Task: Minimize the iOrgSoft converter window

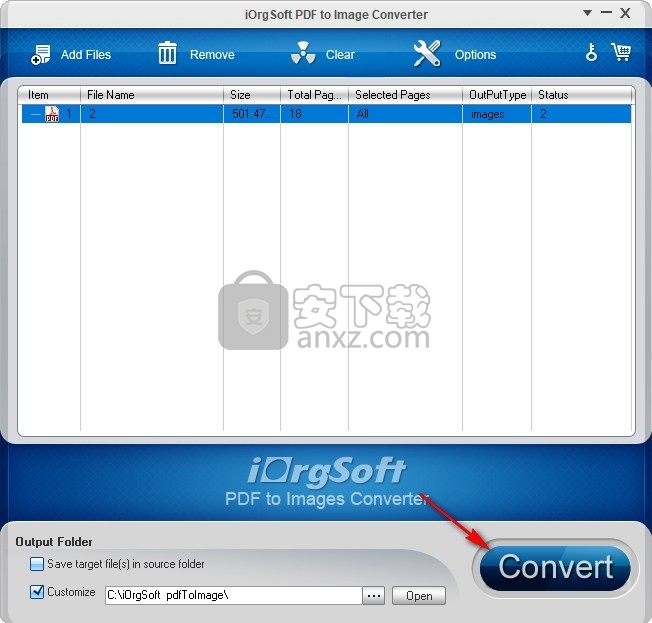Action: [606, 13]
